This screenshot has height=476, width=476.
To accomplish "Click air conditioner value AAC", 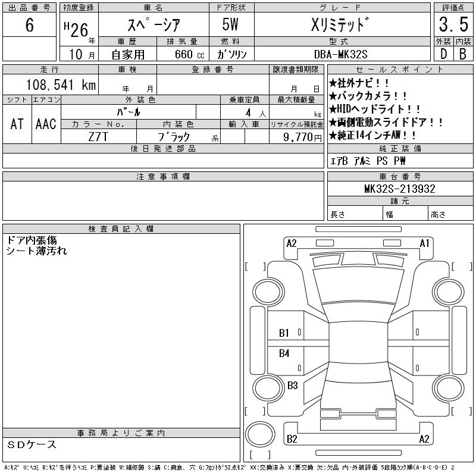I will (46, 124).
